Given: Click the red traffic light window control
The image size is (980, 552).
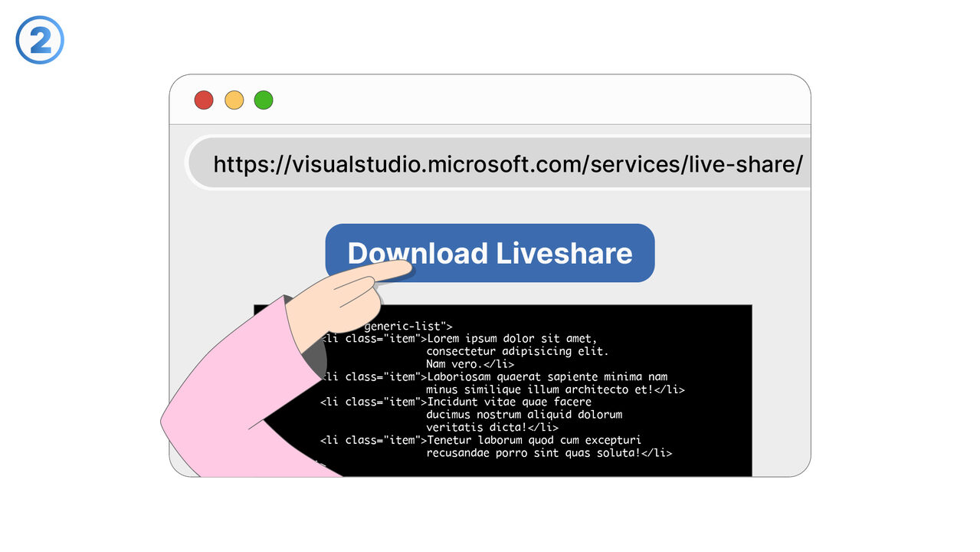Looking at the screenshot, I should click(x=203, y=100).
